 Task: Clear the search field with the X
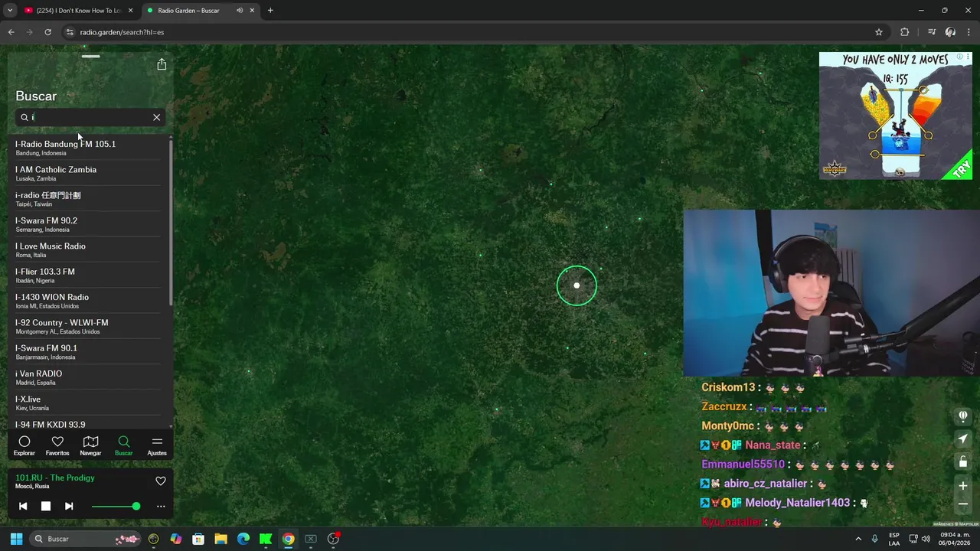coord(156,117)
